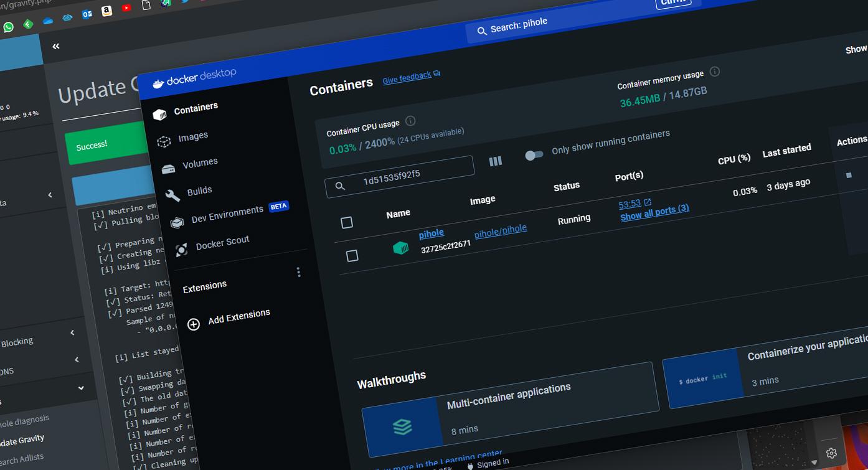This screenshot has width=868, height=470.
Task: Select all containers with the header checkbox
Action: point(347,222)
